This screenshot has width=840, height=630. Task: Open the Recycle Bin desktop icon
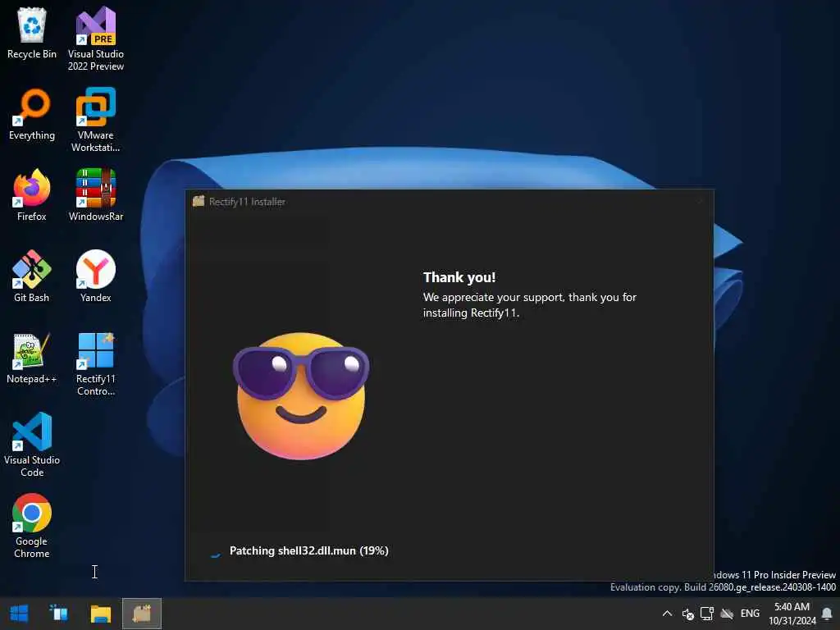coord(32,33)
